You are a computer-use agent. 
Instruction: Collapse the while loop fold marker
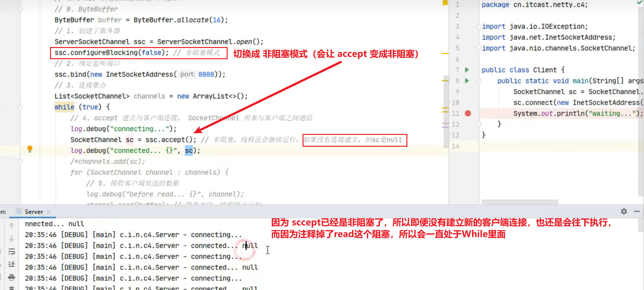coord(20,107)
